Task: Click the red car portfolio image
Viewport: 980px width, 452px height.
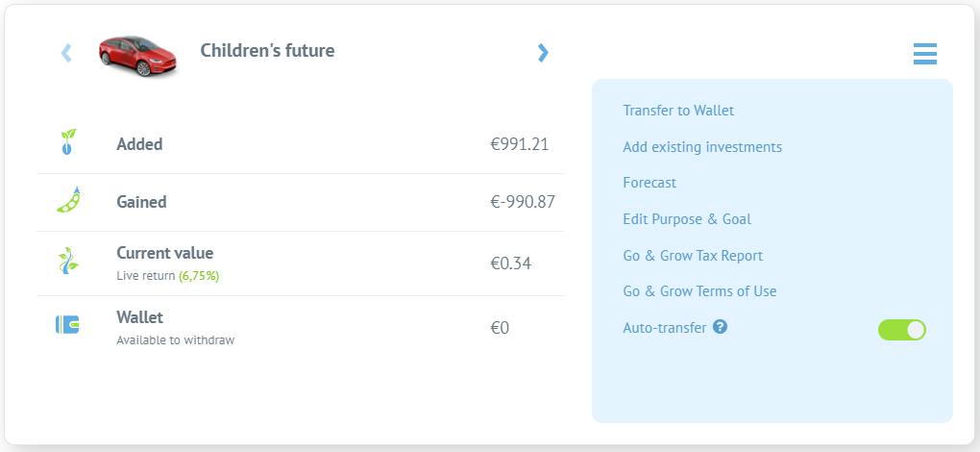Action: (x=138, y=55)
